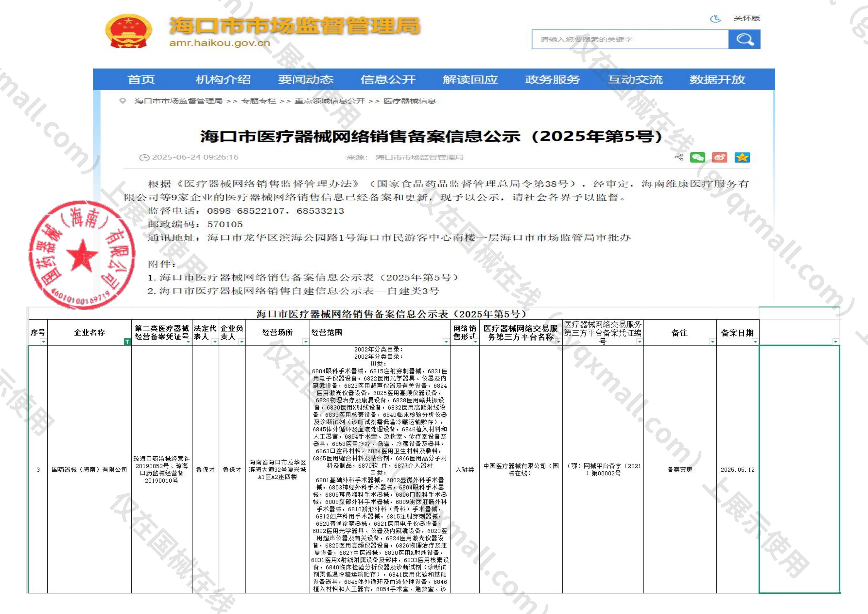The image size is (868, 614).
Task: Share via the Weibo icon
Action: tap(719, 157)
